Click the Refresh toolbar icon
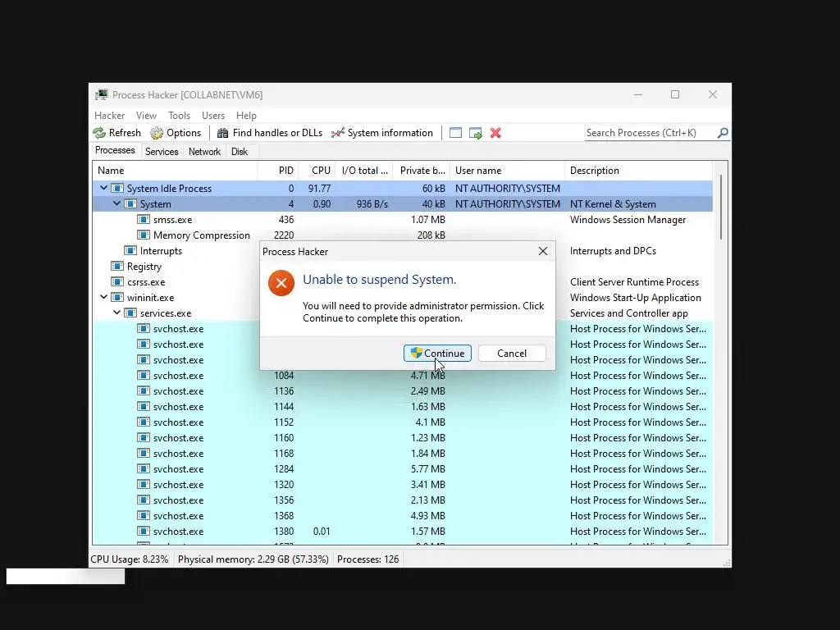840x630 pixels. coord(99,133)
